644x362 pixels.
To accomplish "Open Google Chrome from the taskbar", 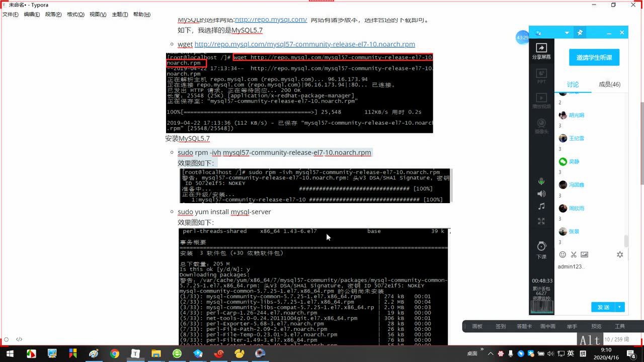I will pyautogui.click(x=115, y=354).
